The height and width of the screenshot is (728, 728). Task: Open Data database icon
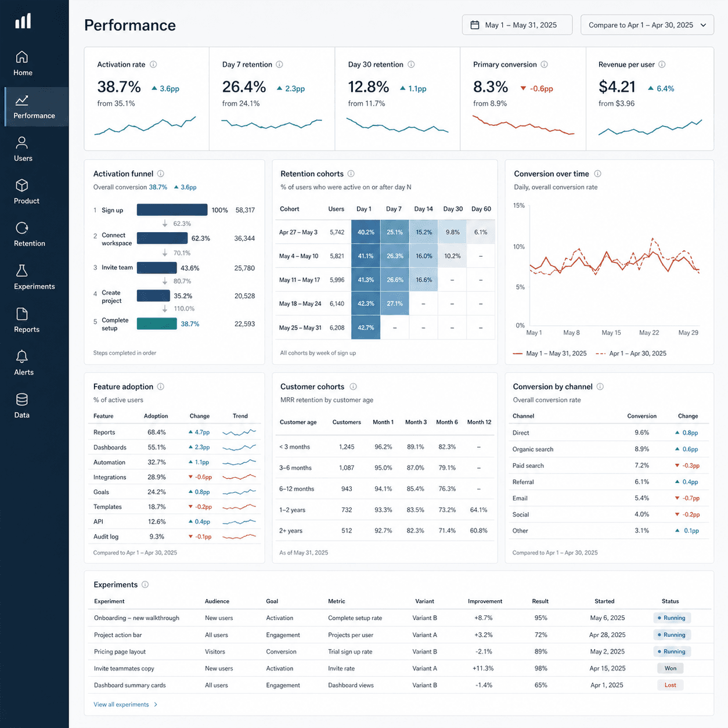click(22, 399)
